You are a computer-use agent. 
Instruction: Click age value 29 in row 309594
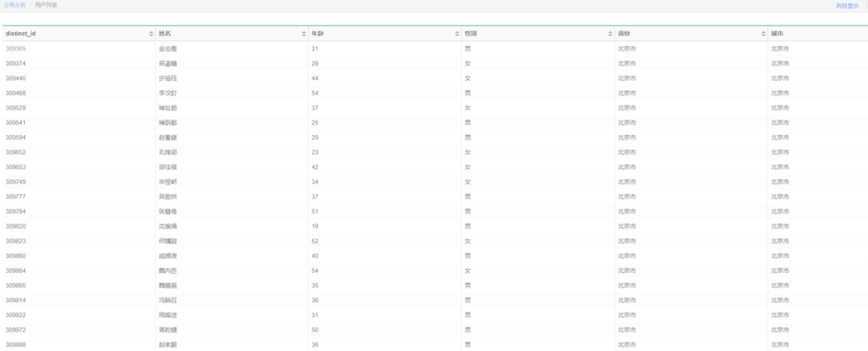[315, 138]
